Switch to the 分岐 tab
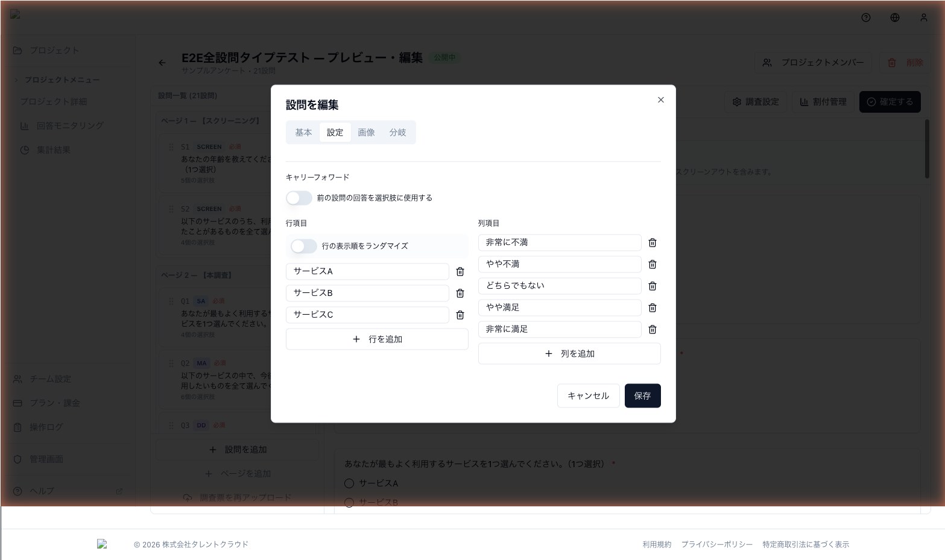This screenshot has width=945, height=560. 397,133
